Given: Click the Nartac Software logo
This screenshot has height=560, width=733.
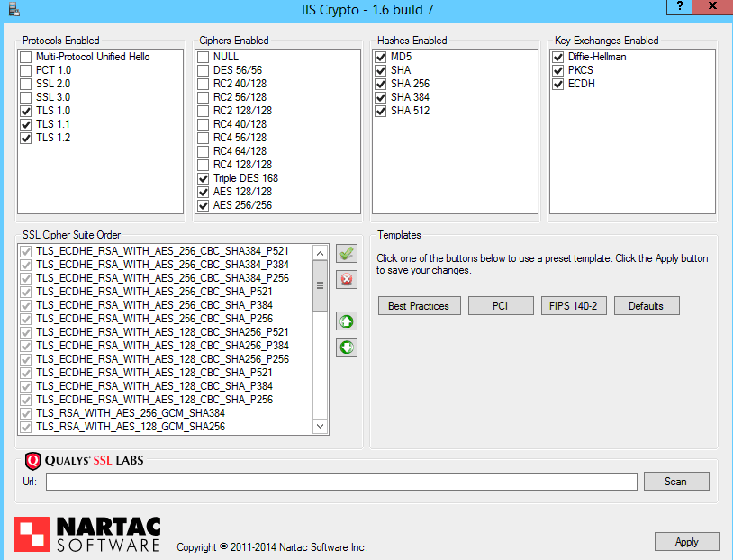Looking at the screenshot, I should (87, 533).
